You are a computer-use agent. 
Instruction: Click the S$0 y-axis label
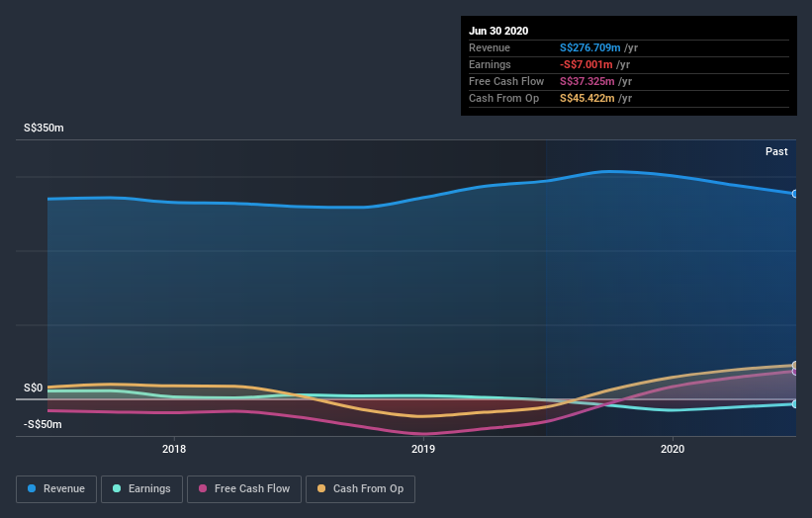(x=34, y=388)
